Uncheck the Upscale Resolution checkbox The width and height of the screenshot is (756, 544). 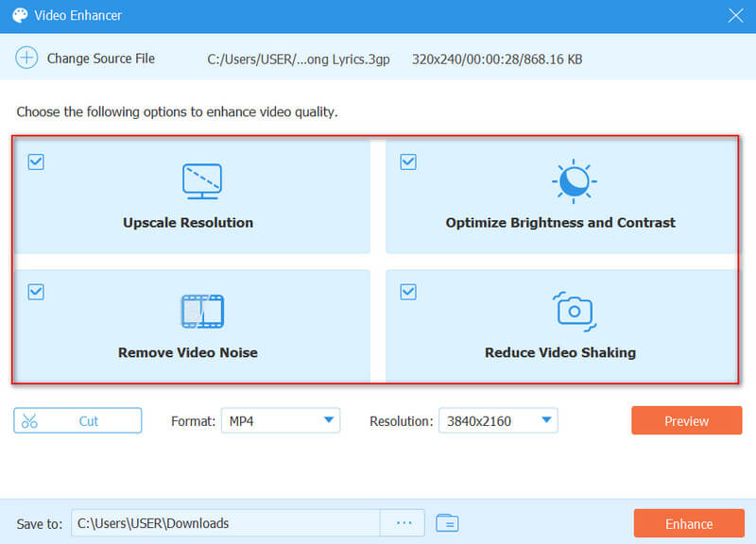(36, 162)
